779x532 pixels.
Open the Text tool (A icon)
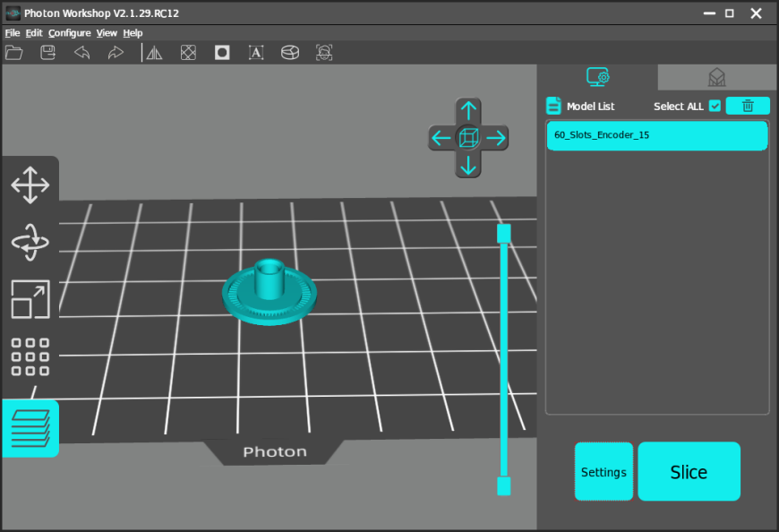256,53
